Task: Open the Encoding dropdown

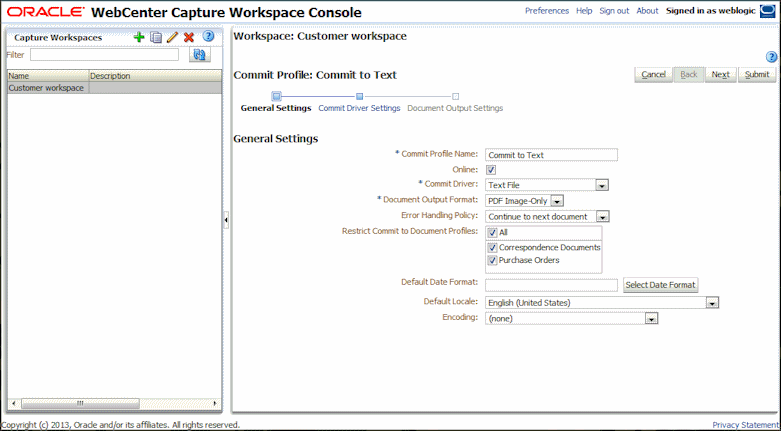Action: pyautogui.click(x=651, y=318)
